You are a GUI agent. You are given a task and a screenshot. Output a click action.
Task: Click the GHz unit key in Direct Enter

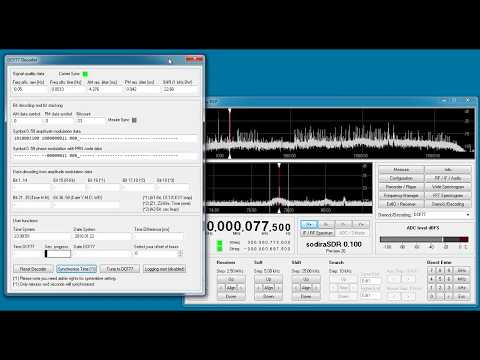coord(462,270)
